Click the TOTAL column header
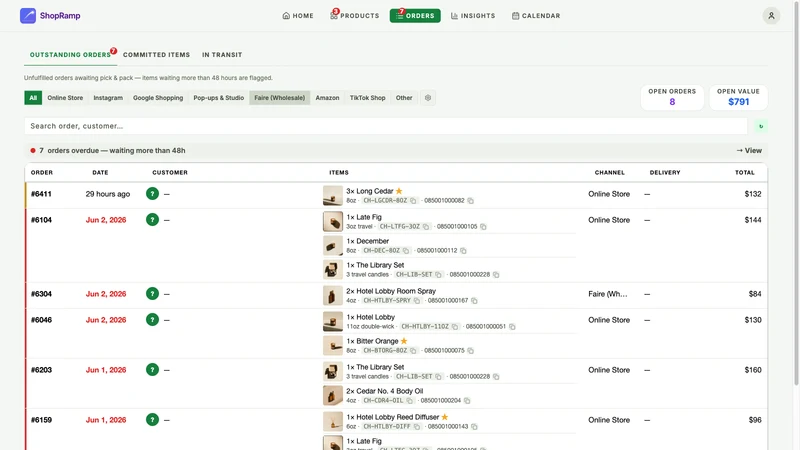This screenshot has height=450, width=800. point(744,173)
